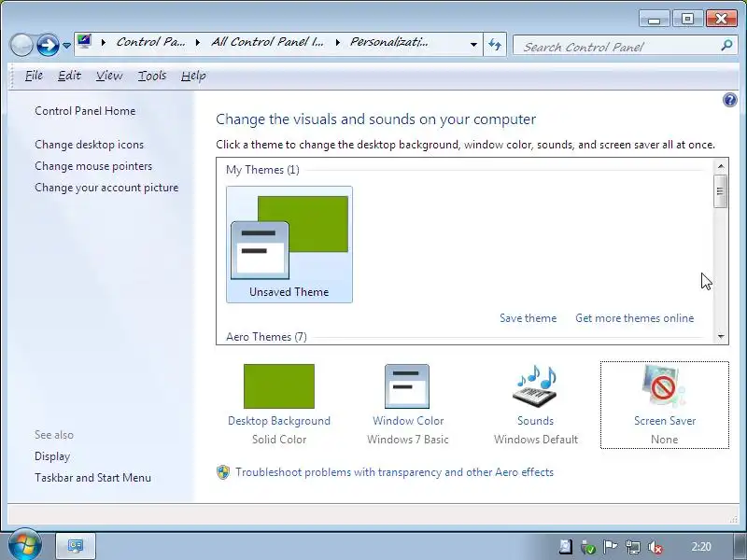Click Save theme link
747x560 pixels.
pos(528,318)
